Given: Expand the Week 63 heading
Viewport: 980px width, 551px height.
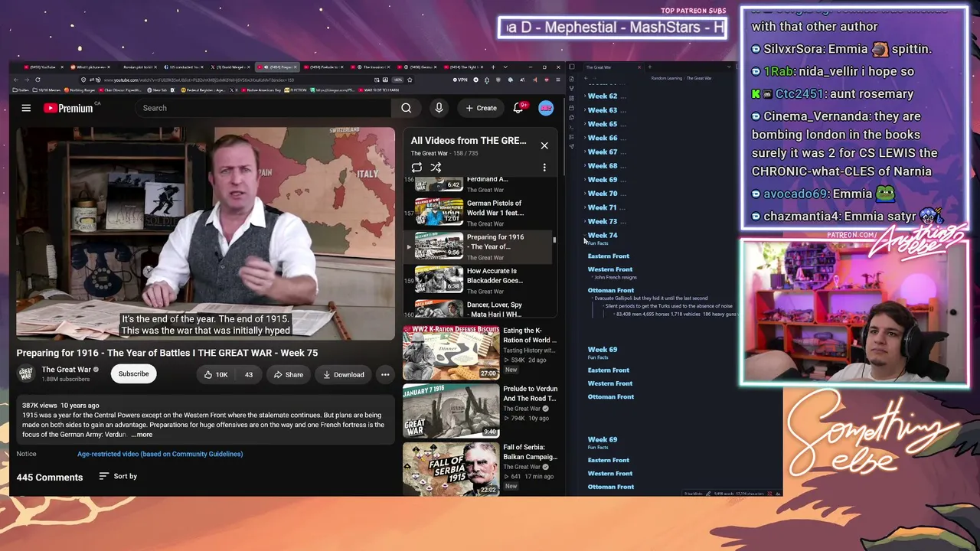Looking at the screenshot, I should click(585, 110).
